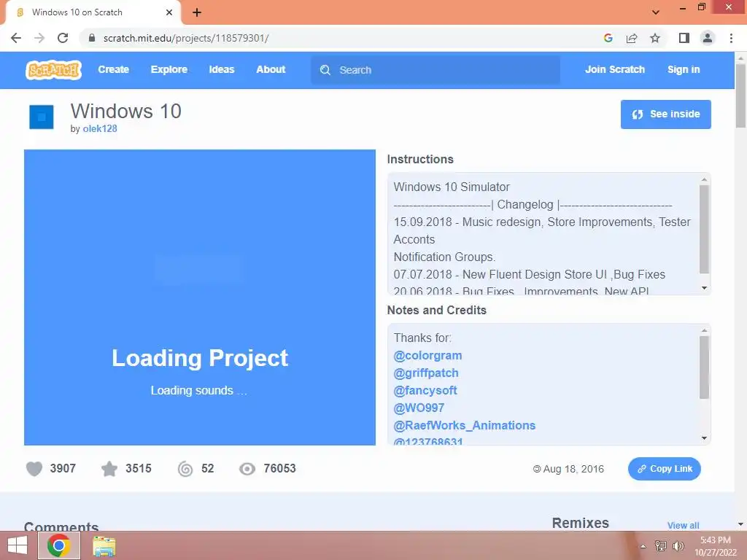Click the Notes and Credits scrollbar thumb

pyautogui.click(x=704, y=367)
